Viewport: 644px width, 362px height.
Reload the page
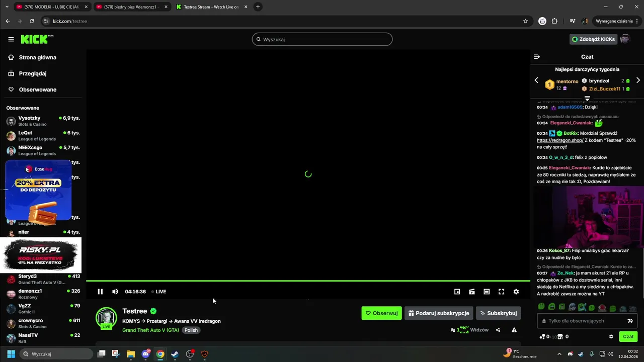(32, 21)
